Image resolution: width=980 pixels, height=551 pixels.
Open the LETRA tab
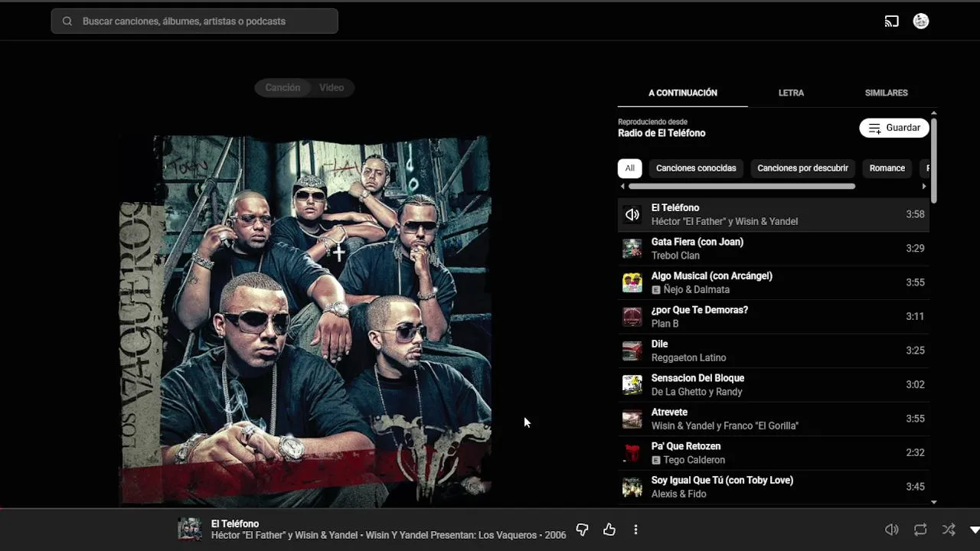(x=791, y=93)
